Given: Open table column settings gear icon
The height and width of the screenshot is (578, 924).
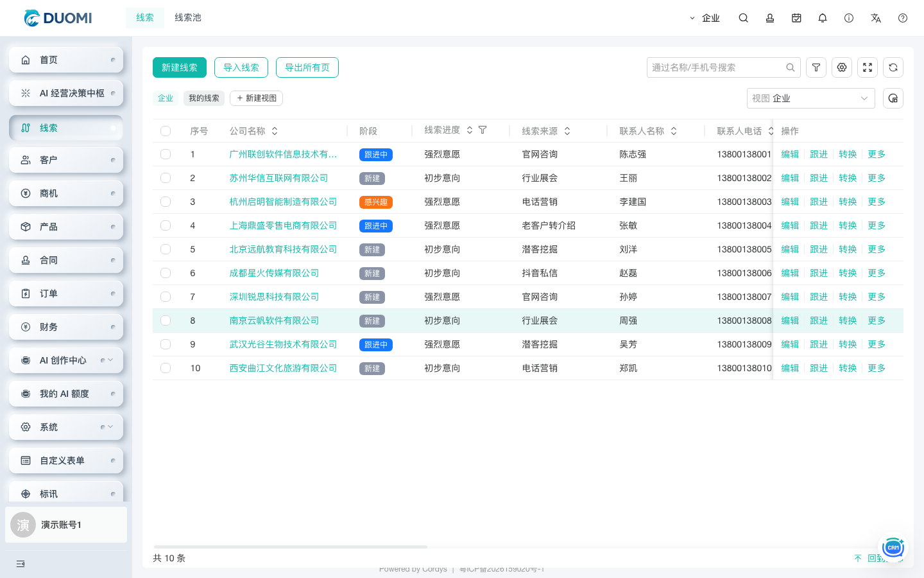Looking at the screenshot, I should [x=842, y=67].
